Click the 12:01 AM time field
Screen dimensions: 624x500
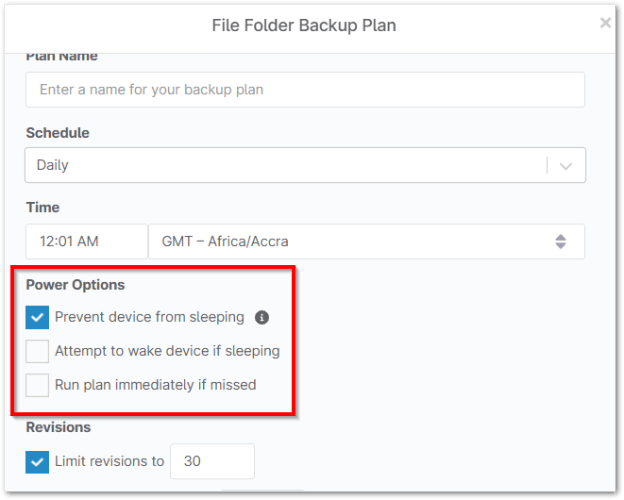87,241
